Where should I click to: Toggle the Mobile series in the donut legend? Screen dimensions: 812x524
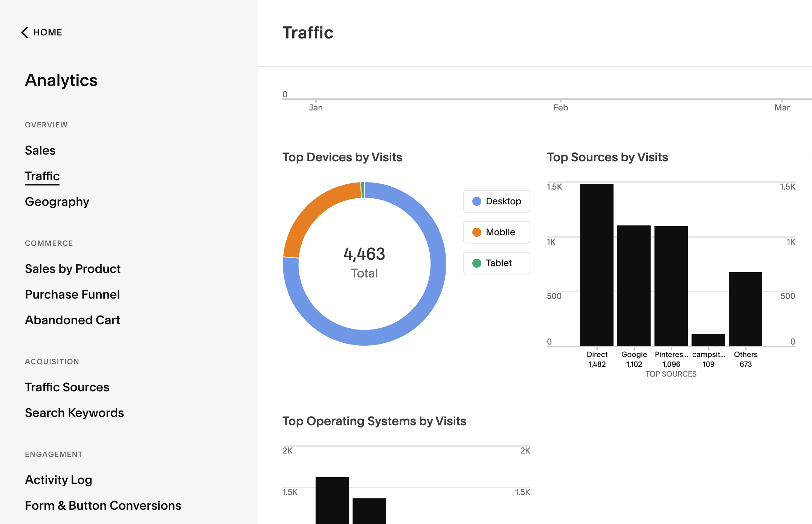click(496, 232)
